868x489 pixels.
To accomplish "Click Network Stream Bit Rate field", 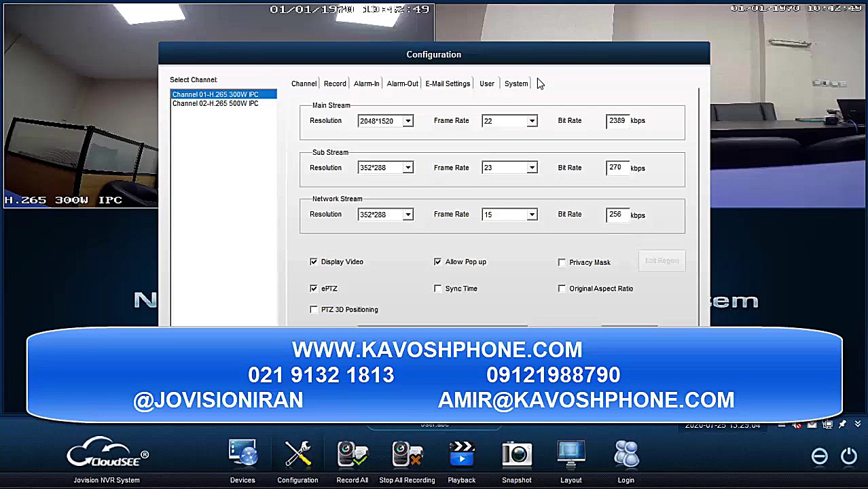I will pos(617,215).
